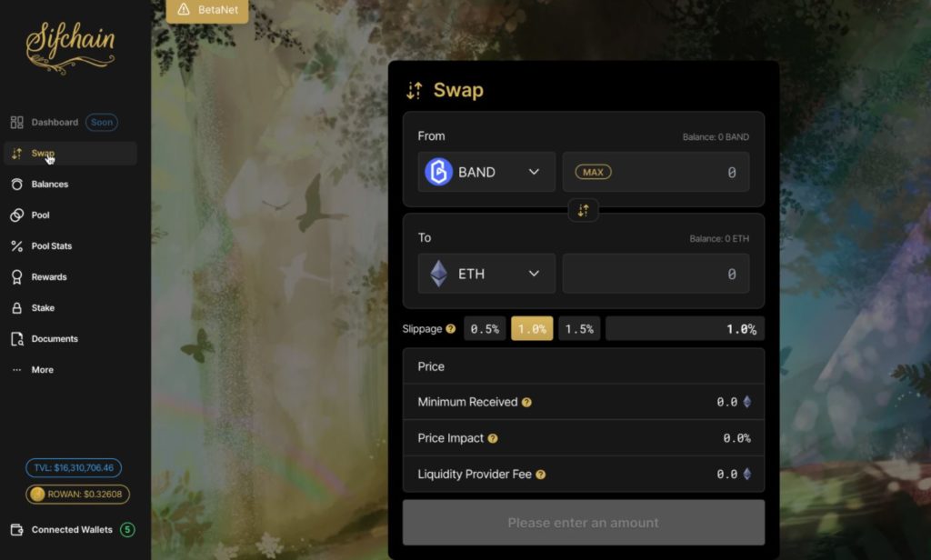Click the Minimum Received help icon
Image resolution: width=931 pixels, height=560 pixels.
tap(526, 403)
